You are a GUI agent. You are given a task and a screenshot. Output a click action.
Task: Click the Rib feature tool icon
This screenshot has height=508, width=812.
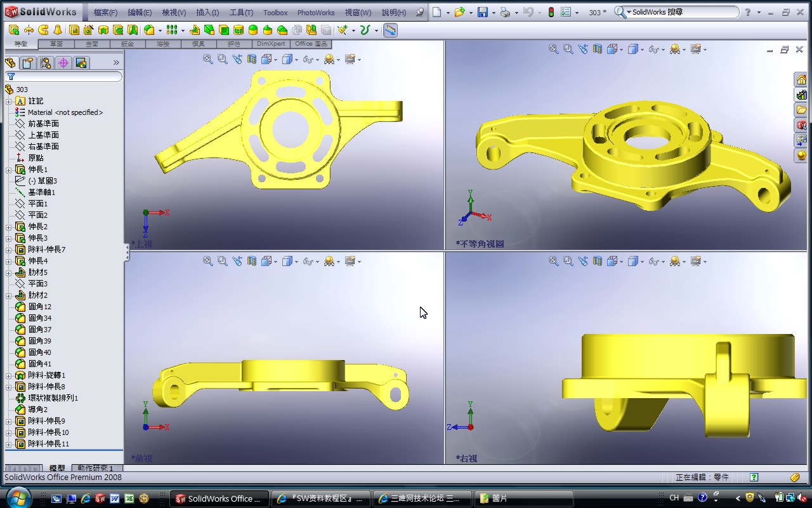[x=195, y=30]
